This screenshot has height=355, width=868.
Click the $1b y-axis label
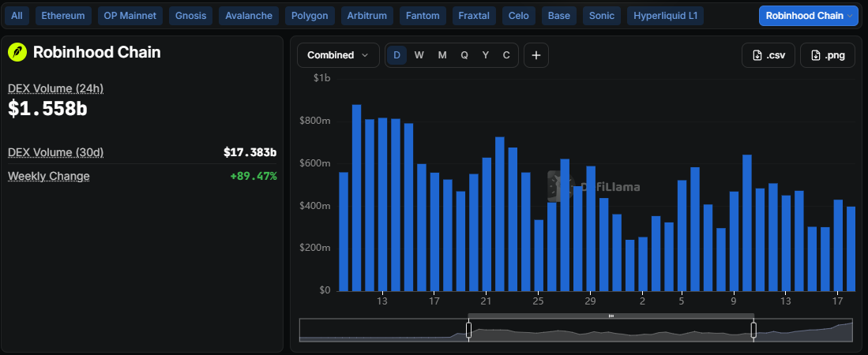tap(321, 79)
